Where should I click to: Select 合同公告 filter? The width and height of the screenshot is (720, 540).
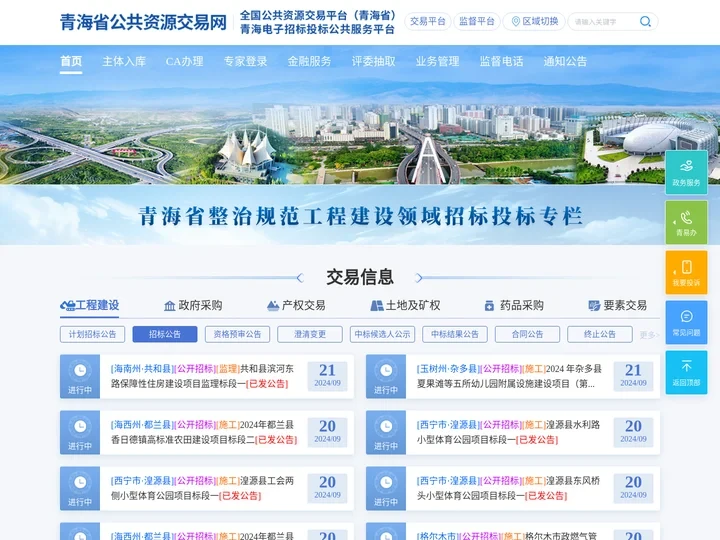(x=527, y=334)
